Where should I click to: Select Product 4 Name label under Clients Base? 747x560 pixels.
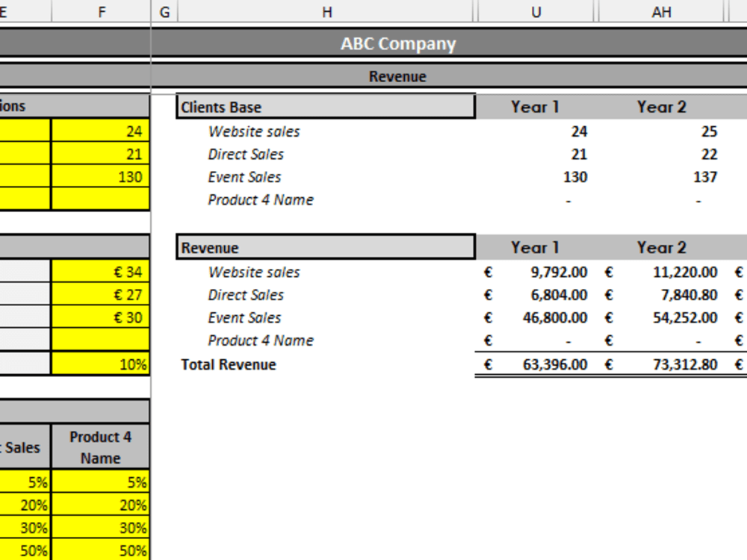261,200
